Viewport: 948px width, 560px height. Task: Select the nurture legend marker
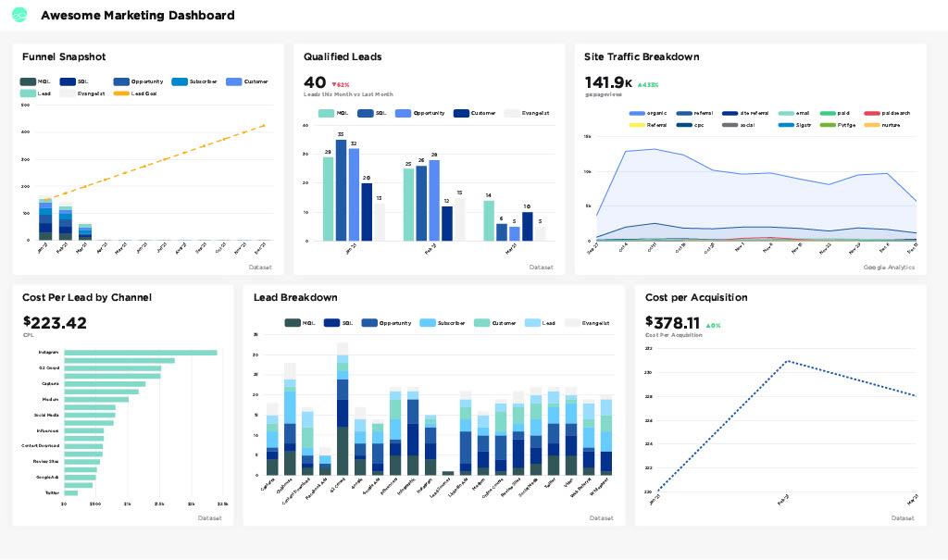(870, 123)
